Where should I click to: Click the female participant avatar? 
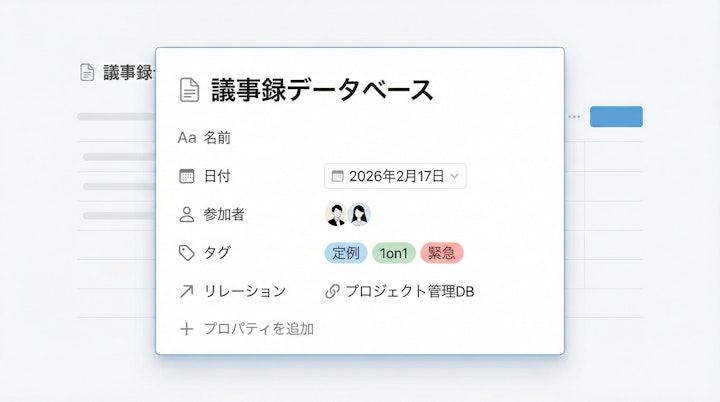359,215
